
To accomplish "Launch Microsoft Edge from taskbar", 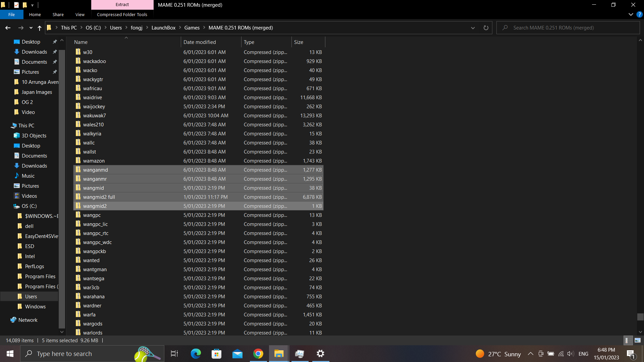I will click(x=196, y=354).
